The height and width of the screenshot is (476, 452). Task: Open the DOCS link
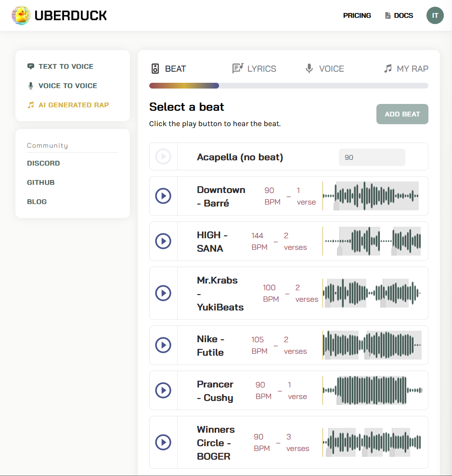coord(399,15)
